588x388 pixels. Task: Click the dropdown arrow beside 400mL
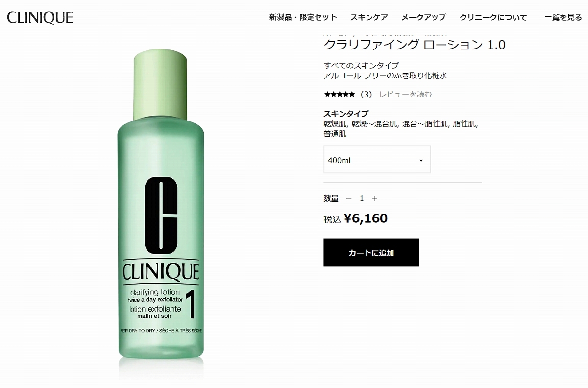click(420, 160)
